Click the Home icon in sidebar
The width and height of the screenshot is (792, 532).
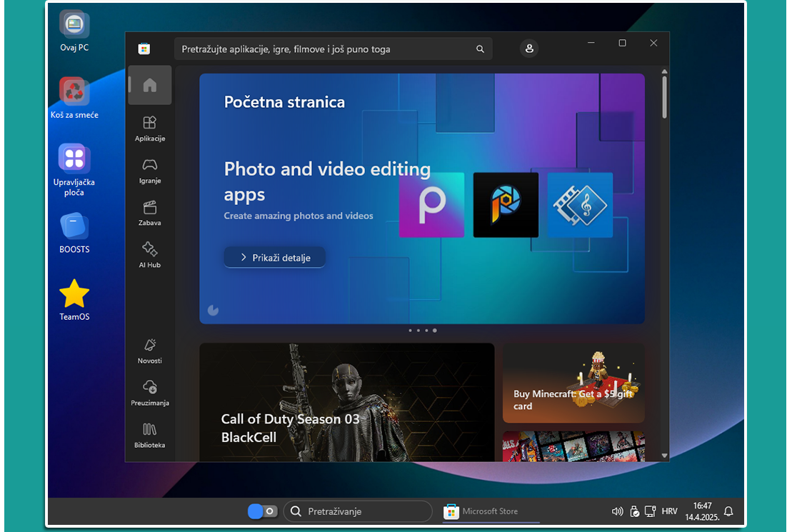[150, 86]
